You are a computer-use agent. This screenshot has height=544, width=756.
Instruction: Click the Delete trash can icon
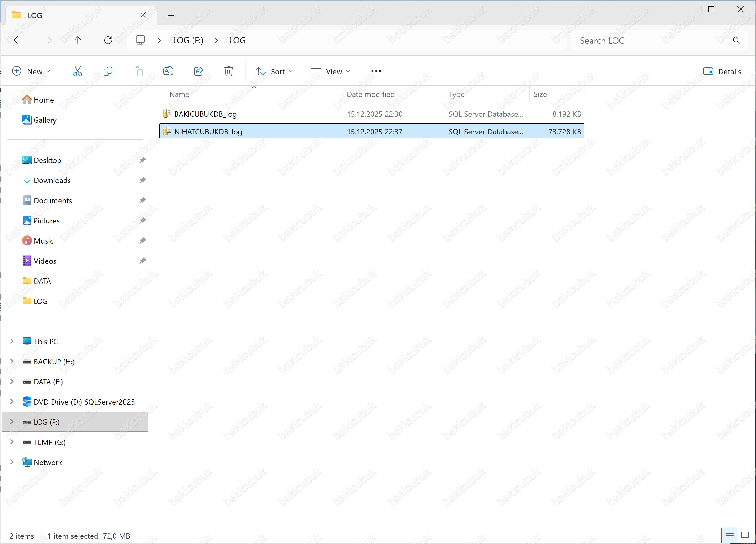pyautogui.click(x=228, y=71)
